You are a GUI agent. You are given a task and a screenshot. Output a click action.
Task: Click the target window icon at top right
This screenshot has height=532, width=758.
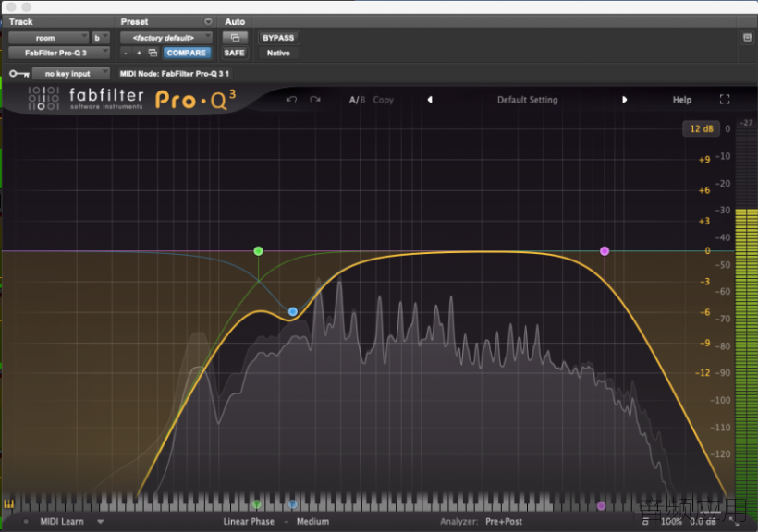[747, 38]
